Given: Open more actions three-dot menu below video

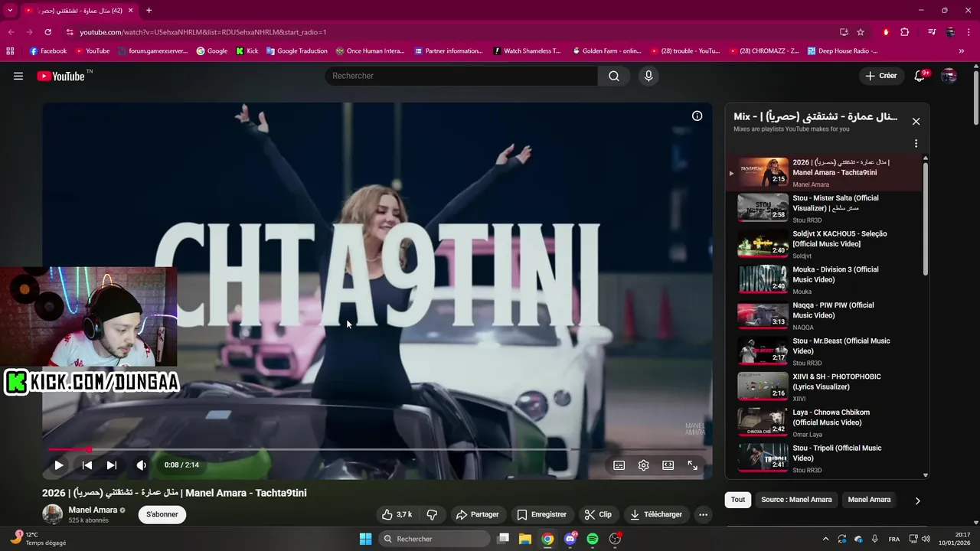Looking at the screenshot, I should click(703, 514).
